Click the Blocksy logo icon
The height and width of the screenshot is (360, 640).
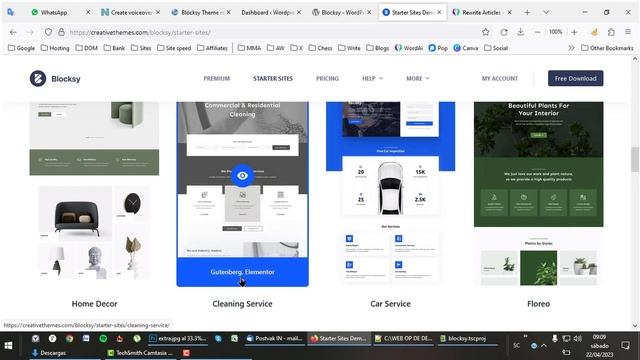pos(38,78)
